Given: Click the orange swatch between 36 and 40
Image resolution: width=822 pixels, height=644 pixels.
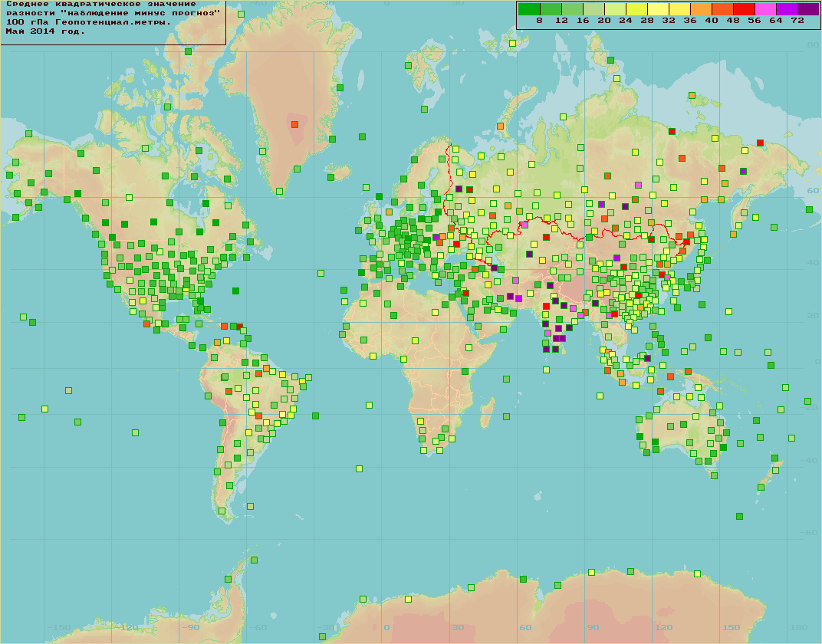Looking at the screenshot, I should (701, 9).
